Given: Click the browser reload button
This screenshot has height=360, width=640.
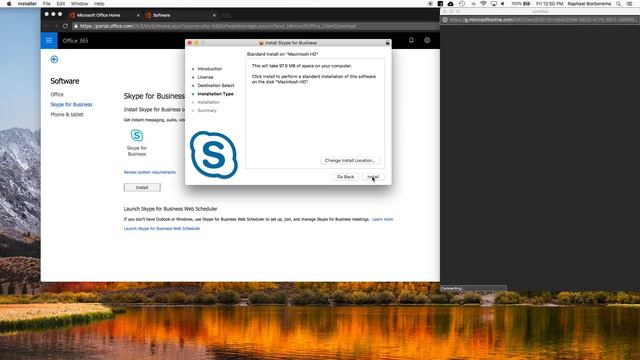Looking at the screenshot, I should [x=65, y=26].
